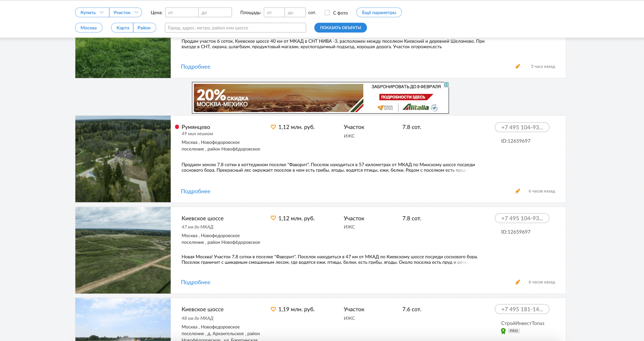This screenshot has height=341, width=644.
Task: Select the 'ID:12659697' text in Румянцево listing
Action: pos(516,141)
